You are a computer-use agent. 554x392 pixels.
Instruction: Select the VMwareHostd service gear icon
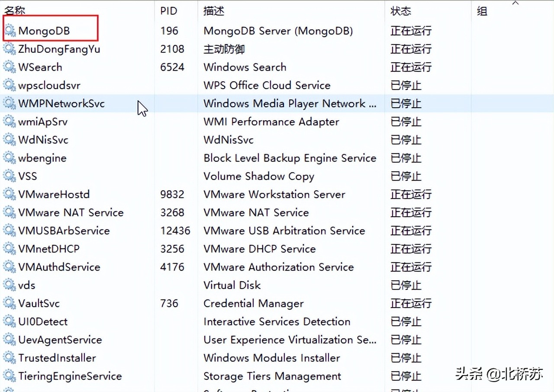coord(10,194)
